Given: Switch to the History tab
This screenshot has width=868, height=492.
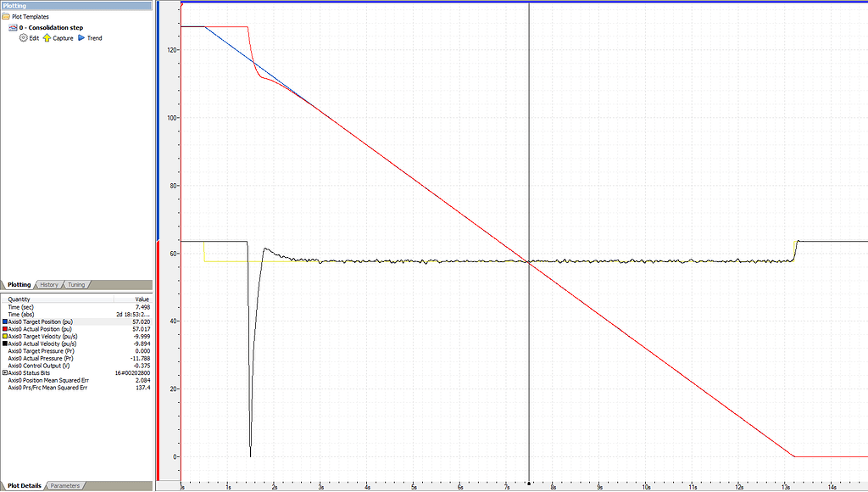Looking at the screenshot, I should point(49,285).
